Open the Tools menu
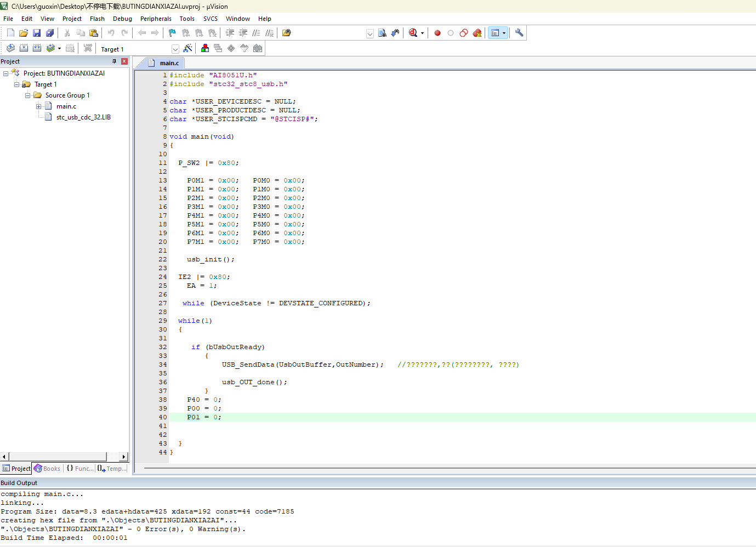Screen dimensions: 756x547 click(187, 19)
